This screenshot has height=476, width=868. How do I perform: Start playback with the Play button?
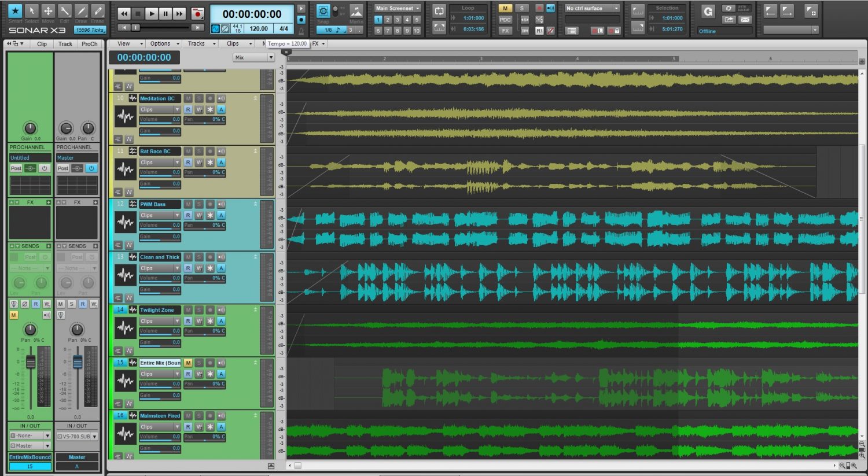[x=152, y=13]
